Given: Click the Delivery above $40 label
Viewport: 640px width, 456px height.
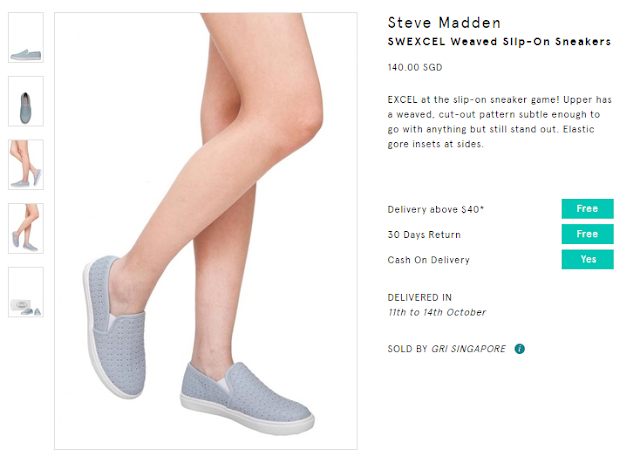Looking at the screenshot, I should [x=436, y=209].
